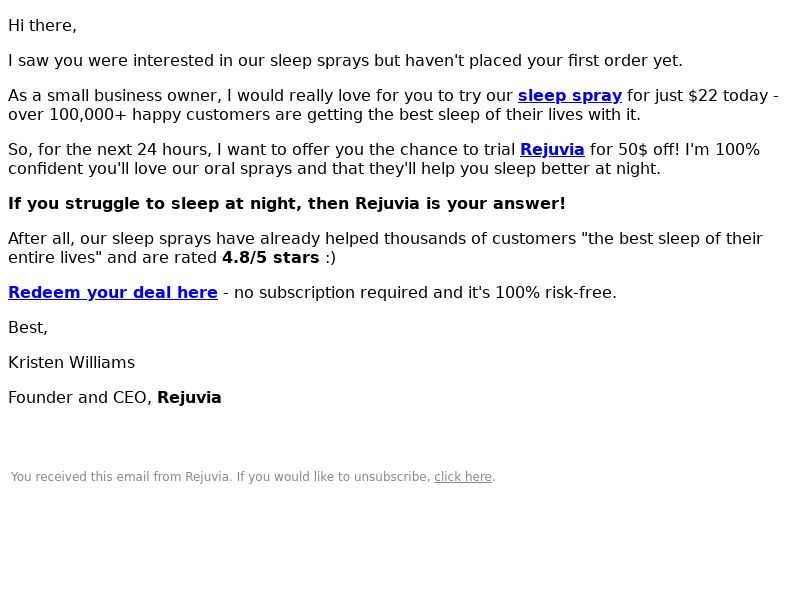Click the "100,000+" customers figure
The image size is (800, 600).
(87, 115)
